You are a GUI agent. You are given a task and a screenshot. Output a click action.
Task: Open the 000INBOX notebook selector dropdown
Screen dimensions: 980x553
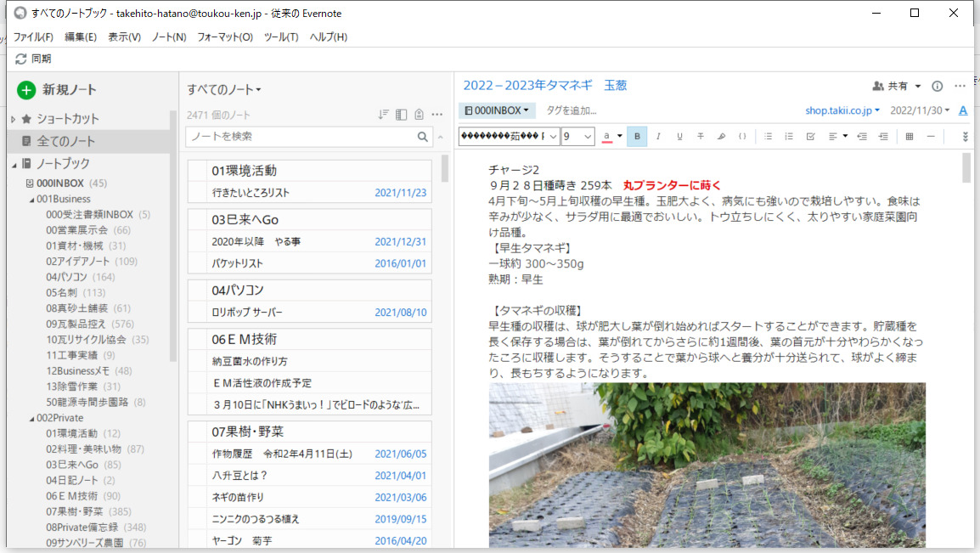point(497,110)
